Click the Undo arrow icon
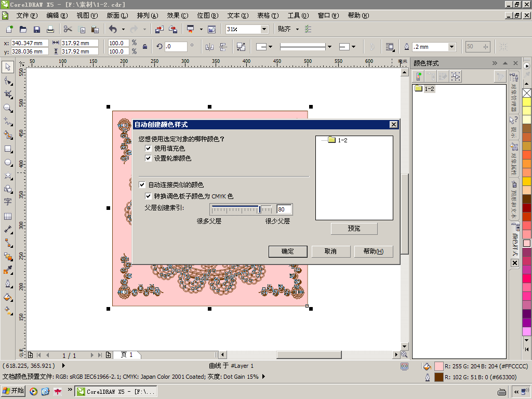 (x=113, y=29)
